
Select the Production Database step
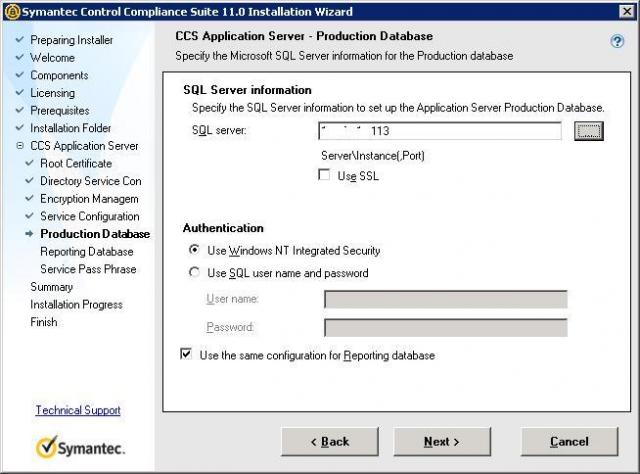pyautogui.click(x=95, y=234)
